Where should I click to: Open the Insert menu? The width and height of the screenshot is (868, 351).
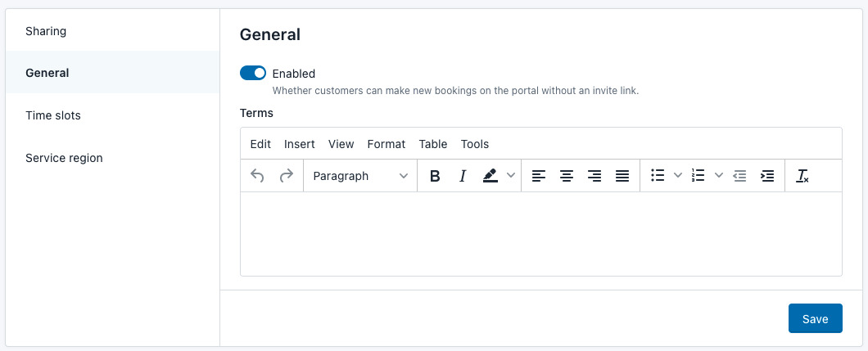click(x=300, y=144)
